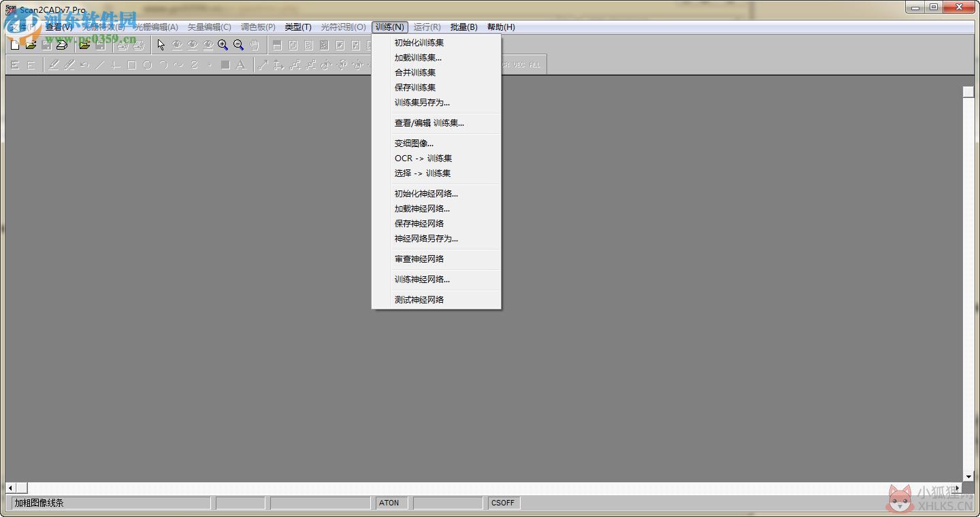Screen dimensions: 980x517
Task: Select the text letter A tool
Action: [x=240, y=65]
